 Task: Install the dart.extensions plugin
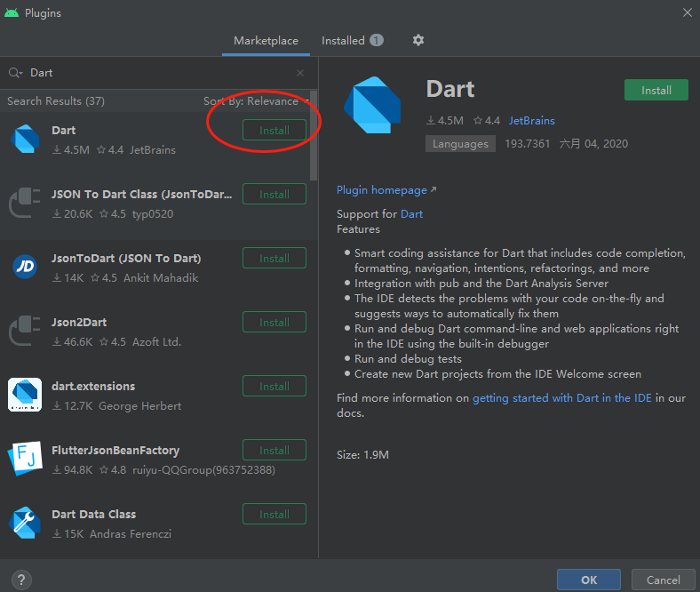click(274, 386)
